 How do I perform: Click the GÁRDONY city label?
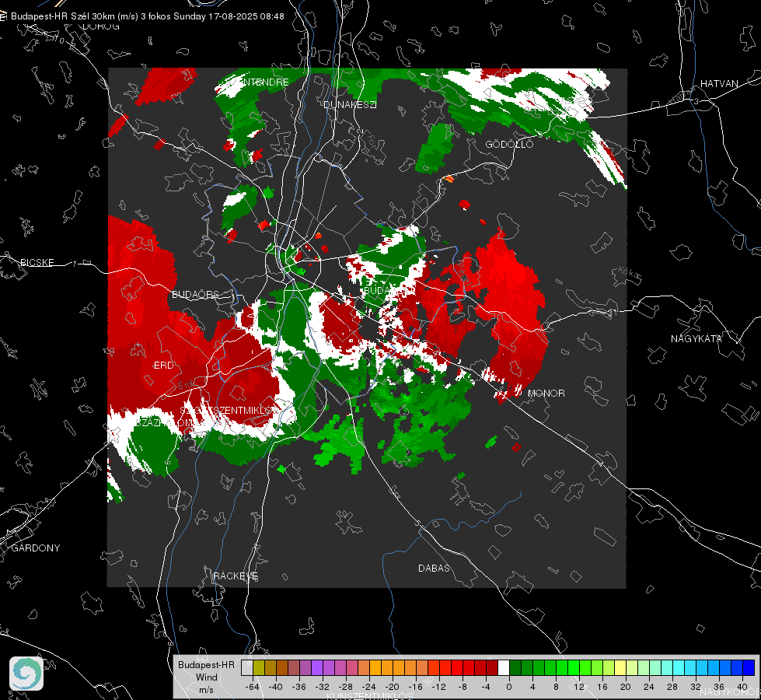(36, 548)
